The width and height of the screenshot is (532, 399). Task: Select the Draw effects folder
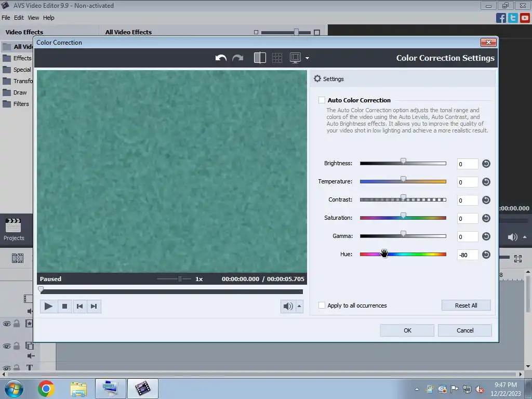[17, 92]
